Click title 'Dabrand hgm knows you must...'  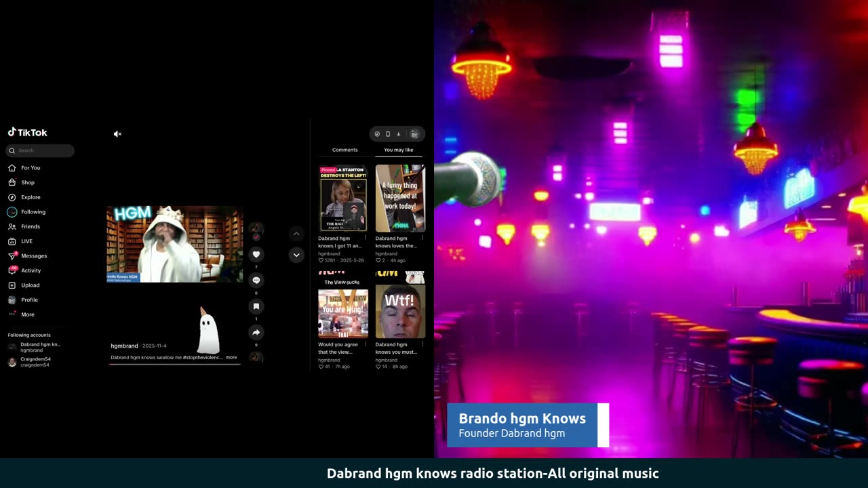pos(396,348)
